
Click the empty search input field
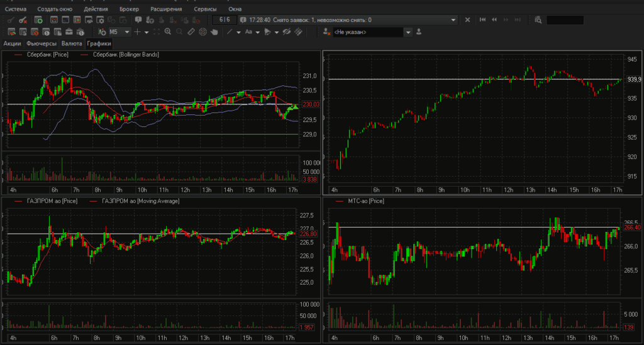pos(564,20)
